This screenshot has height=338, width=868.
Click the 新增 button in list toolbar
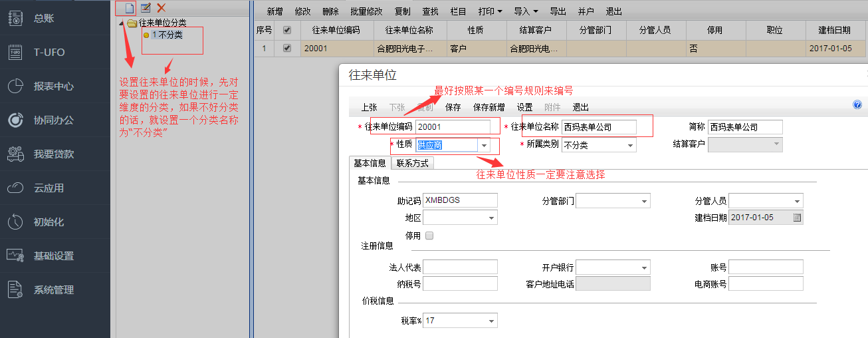(x=275, y=11)
